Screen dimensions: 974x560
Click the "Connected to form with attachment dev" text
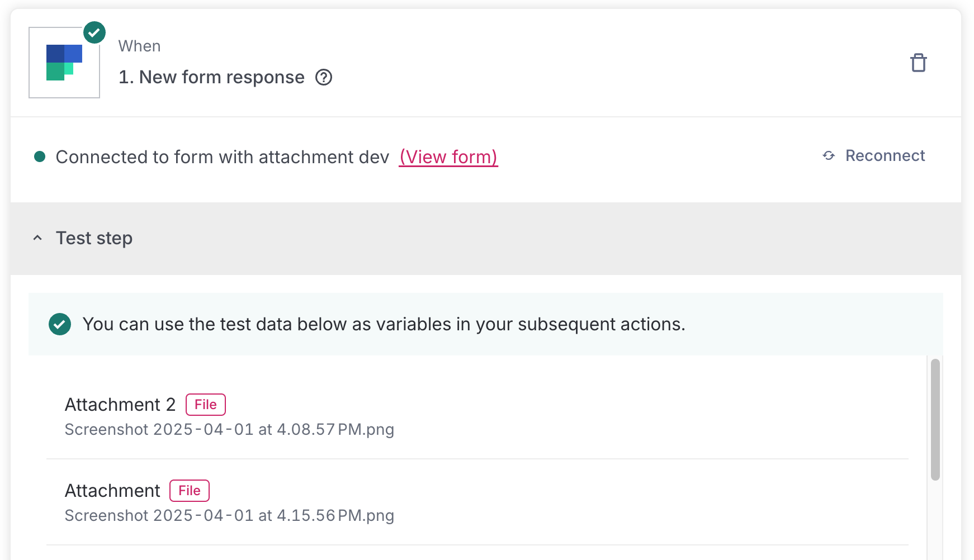click(x=223, y=157)
